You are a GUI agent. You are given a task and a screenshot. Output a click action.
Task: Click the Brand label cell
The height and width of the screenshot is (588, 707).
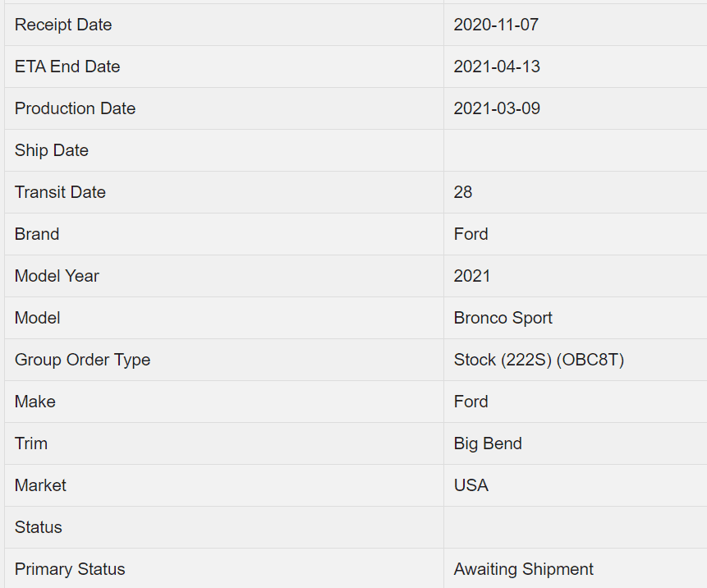pyautogui.click(x=37, y=234)
